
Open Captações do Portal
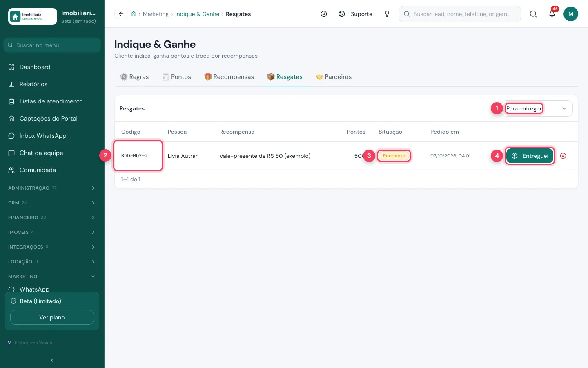tap(52, 119)
